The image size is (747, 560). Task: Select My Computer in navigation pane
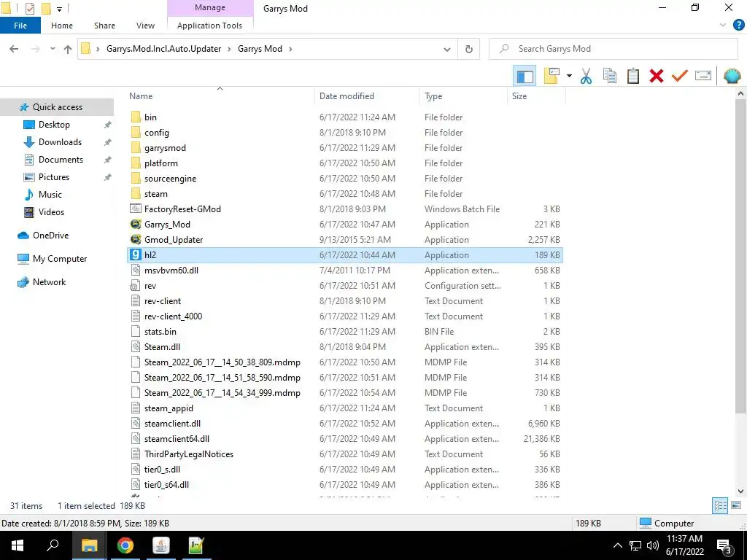click(x=60, y=259)
